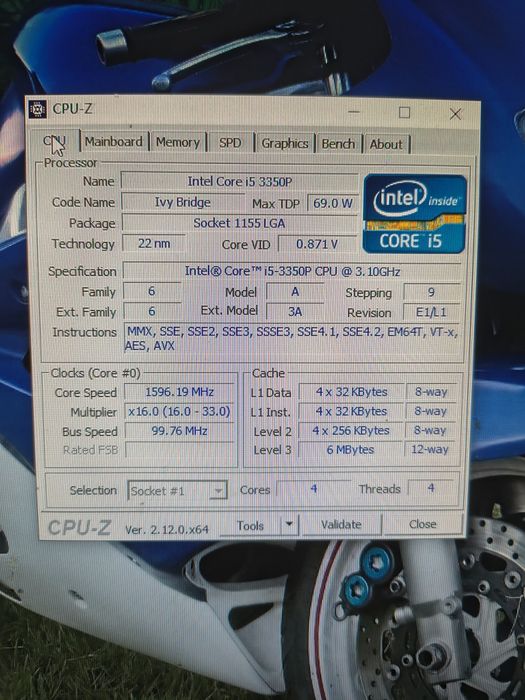Click the Package value 'Socket 1155 LGA'
The image size is (525, 700).
click(240, 223)
